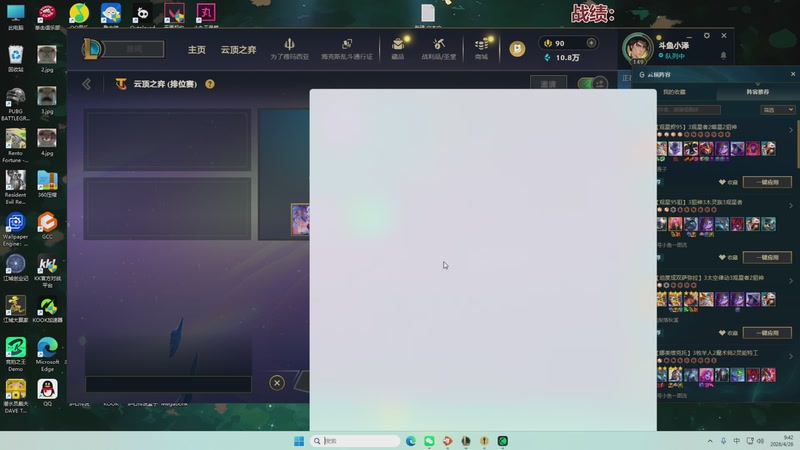Open the client settings gear icon
Viewport: 800px width, 450px height.
pyautogui.click(x=707, y=36)
